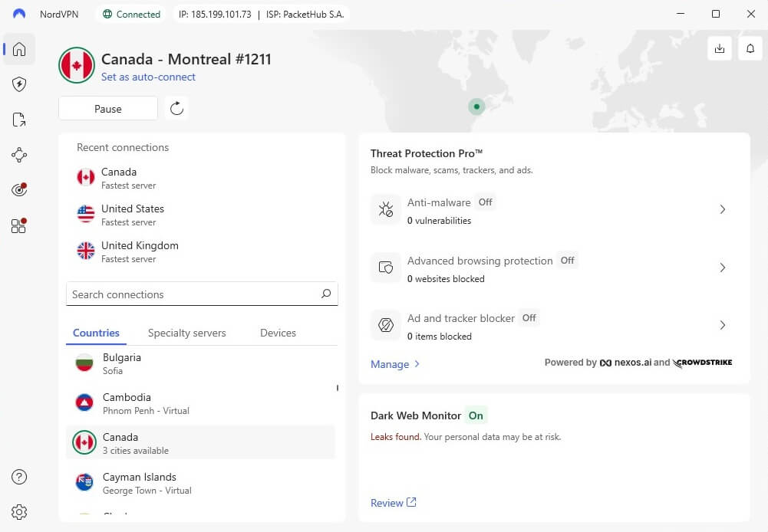Open Threat Protection via the shield sidebar icon

[19, 84]
